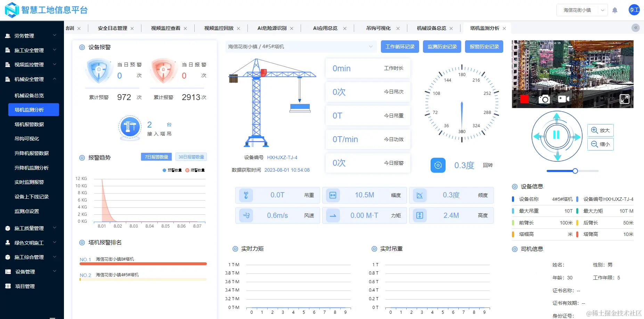Switch to the 吊钩可视化 tab
This screenshot has height=319, width=644.
tap(378, 28)
